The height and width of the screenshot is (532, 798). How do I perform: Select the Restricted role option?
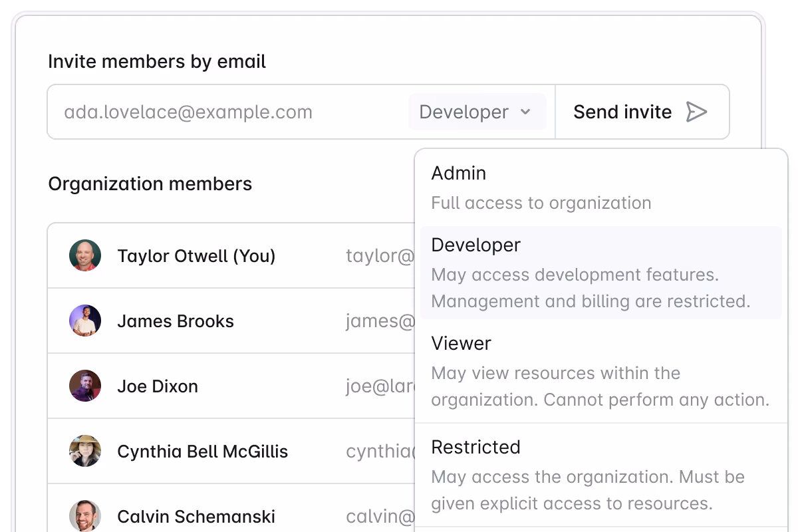click(x=600, y=475)
